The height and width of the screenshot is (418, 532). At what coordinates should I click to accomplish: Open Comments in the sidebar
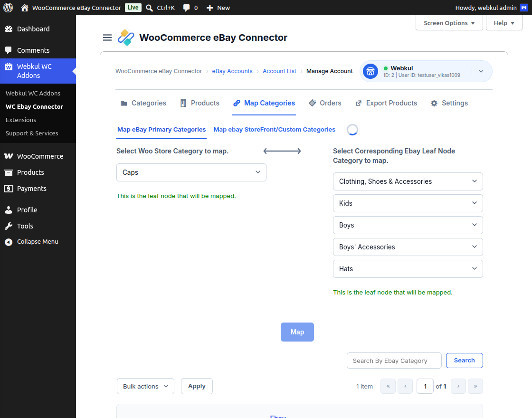click(x=38, y=50)
